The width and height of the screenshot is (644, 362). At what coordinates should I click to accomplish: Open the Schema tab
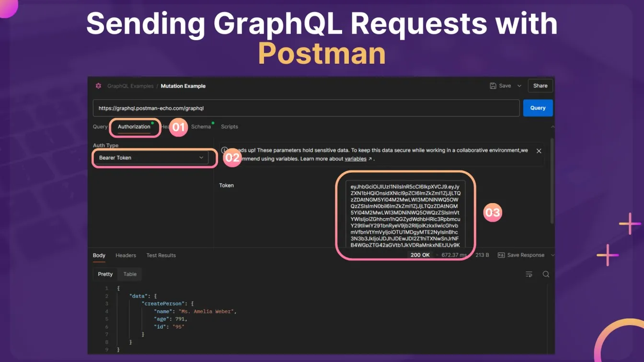(x=201, y=127)
